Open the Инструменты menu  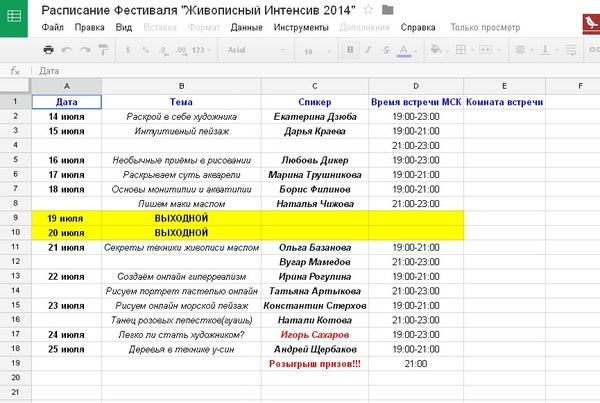(301, 28)
